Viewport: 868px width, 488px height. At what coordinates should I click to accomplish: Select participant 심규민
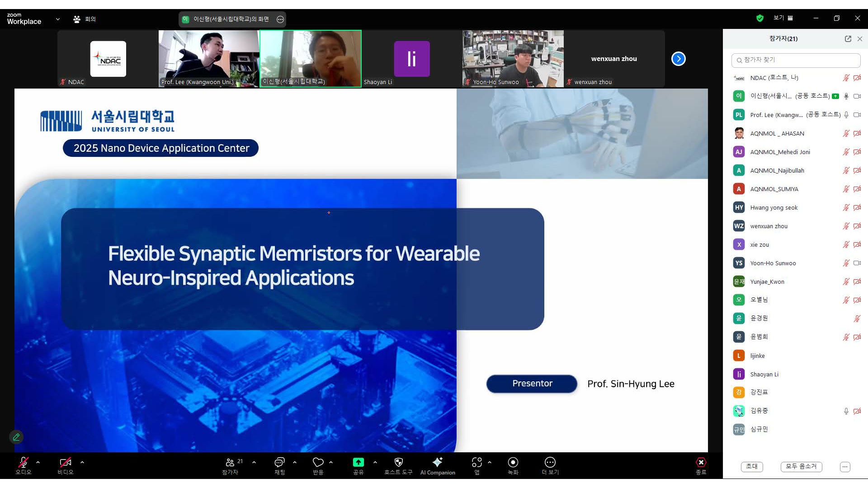coord(796,429)
